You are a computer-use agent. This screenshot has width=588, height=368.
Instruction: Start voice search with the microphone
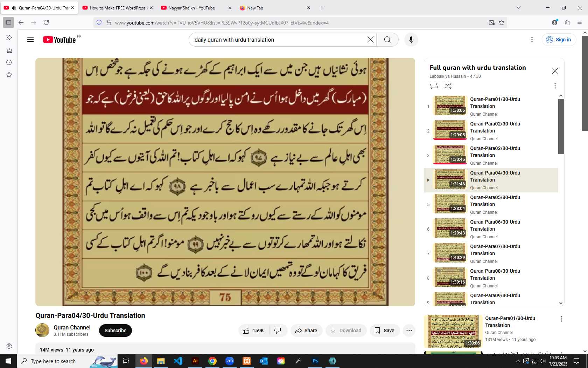411,40
